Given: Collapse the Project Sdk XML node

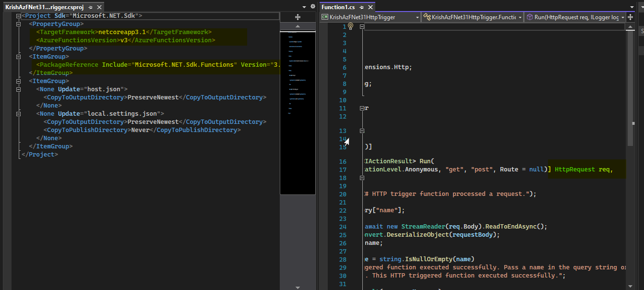Looking at the screenshot, I should [18, 16].
